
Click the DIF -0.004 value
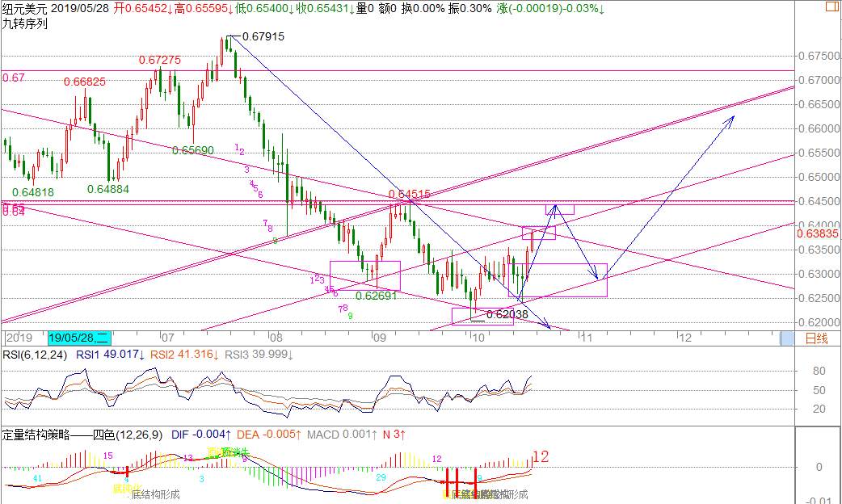pos(201,435)
